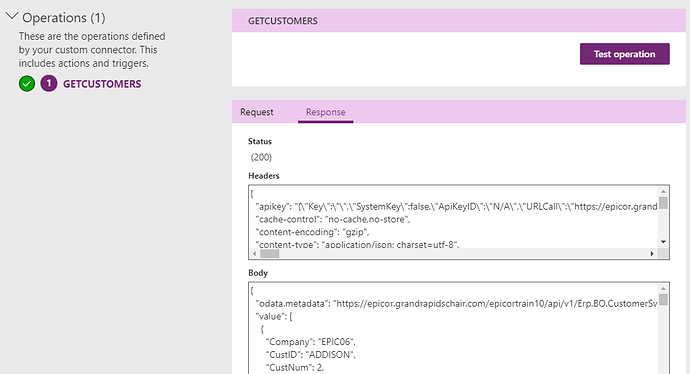
Task: Click the Body vertical scrollbar thumb
Action: tap(663, 300)
